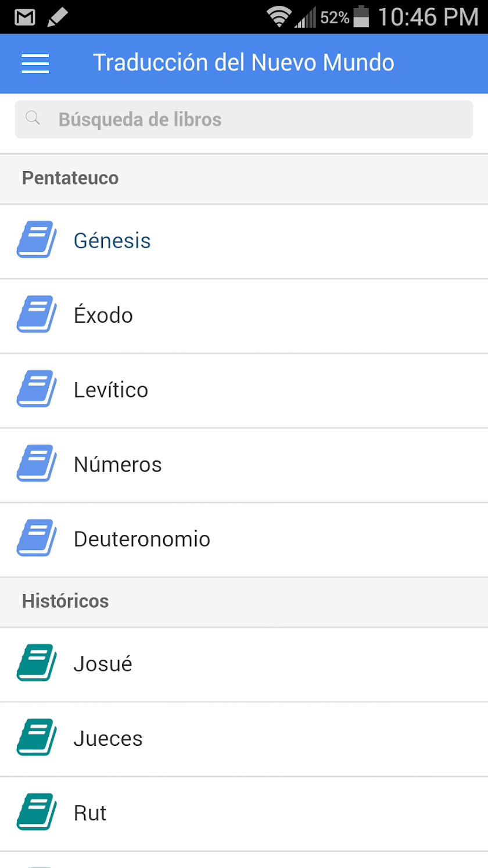The height and width of the screenshot is (868, 488).
Task: Go to the book of Rut
Action: pyautogui.click(x=90, y=813)
